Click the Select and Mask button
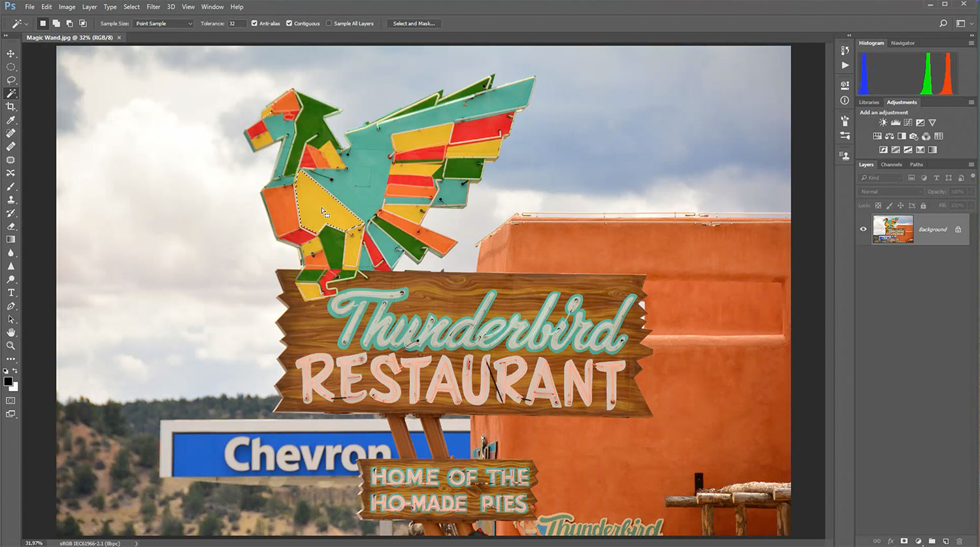This screenshot has height=547, width=980. pyautogui.click(x=414, y=23)
